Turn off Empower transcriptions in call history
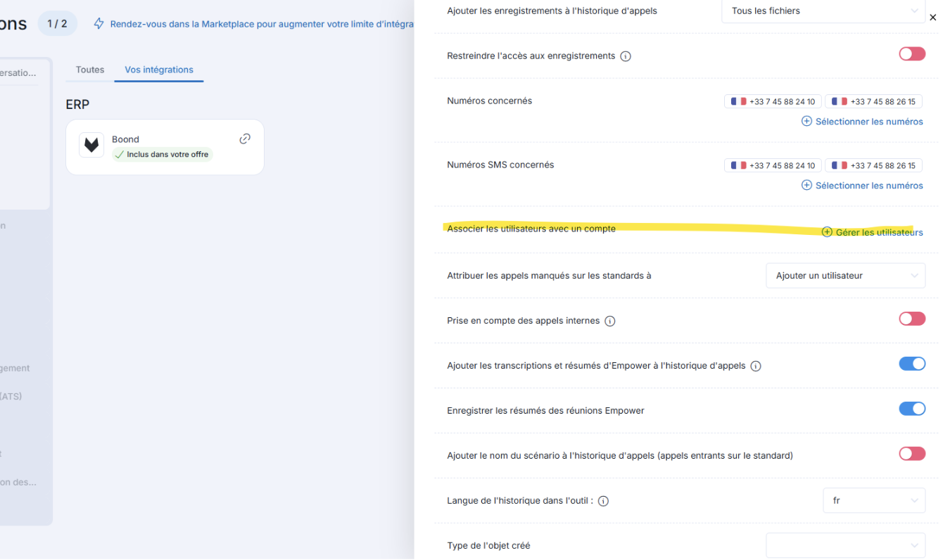This screenshot has width=950, height=560. coord(912,364)
